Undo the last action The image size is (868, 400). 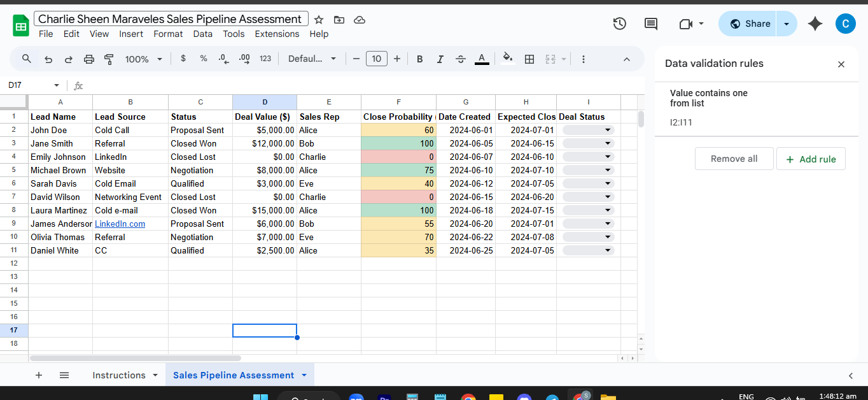(x=48, y=59)
